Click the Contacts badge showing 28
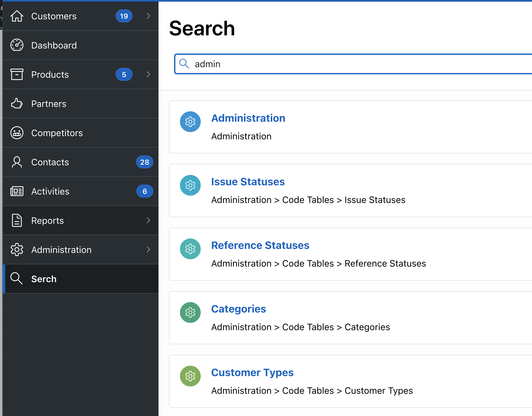Viewport: 532px width, 416px height. [144, 162]
